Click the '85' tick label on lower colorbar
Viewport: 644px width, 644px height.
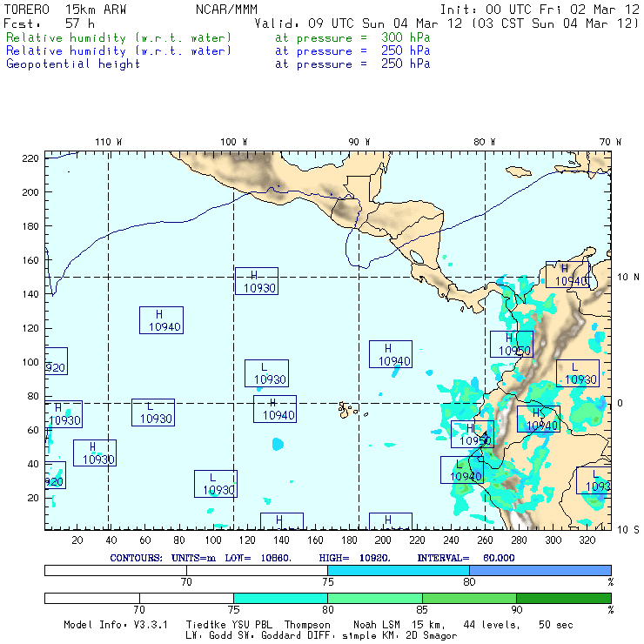click(422, 609)
